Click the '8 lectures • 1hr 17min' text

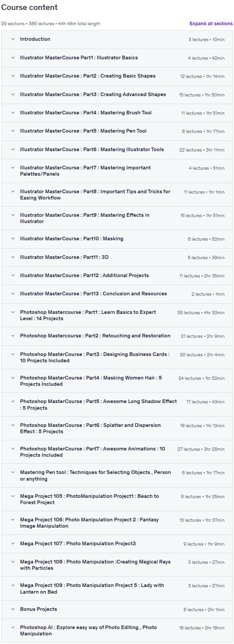click(203, 131)
